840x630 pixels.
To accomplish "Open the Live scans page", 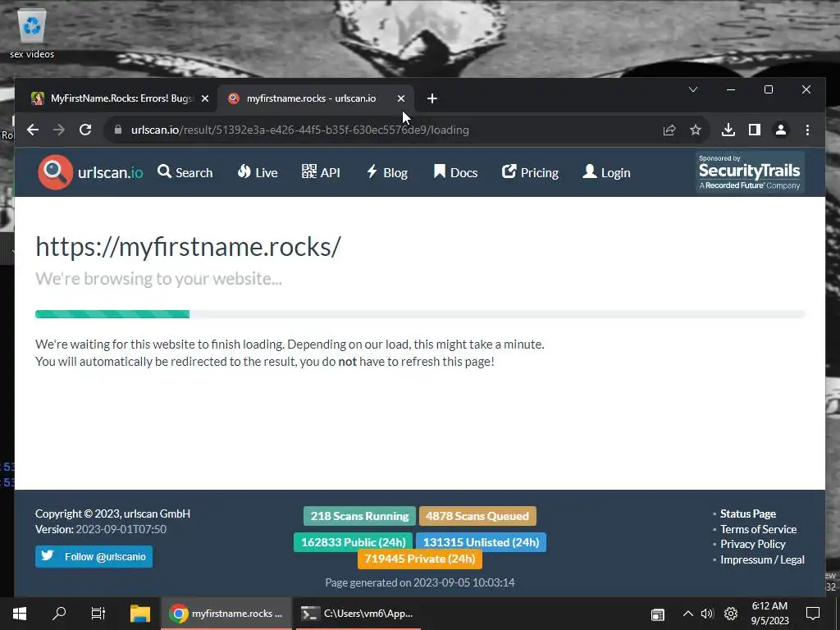I will tap(258, 172).
